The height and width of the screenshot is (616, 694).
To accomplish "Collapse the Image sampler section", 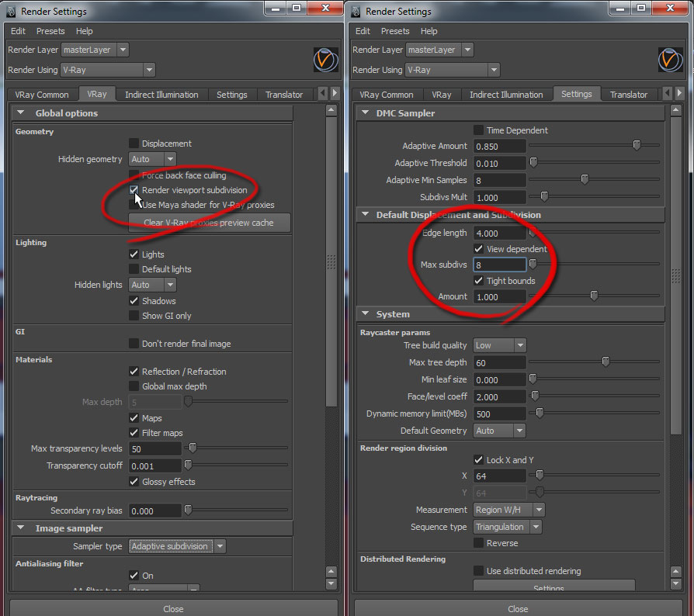I will point(20,528).
